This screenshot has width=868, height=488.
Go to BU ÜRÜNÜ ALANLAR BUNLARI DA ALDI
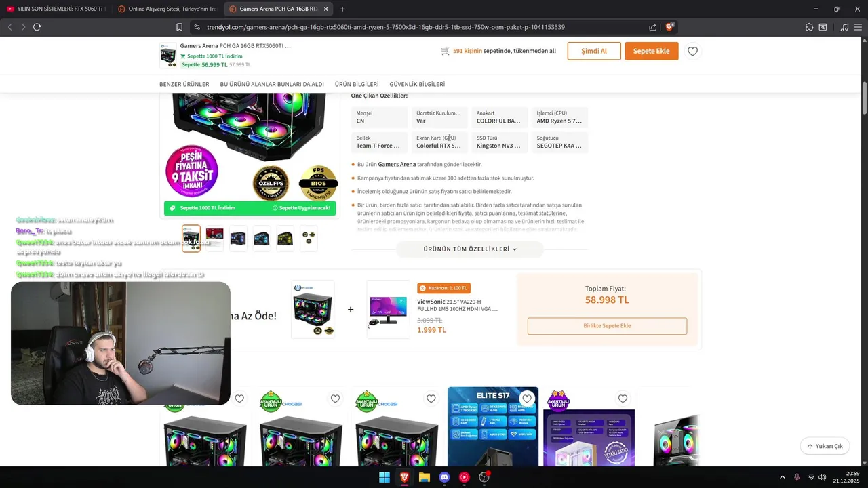click(272, 84)
